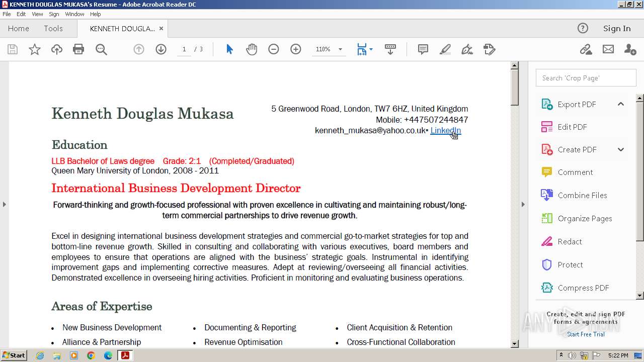Screen dimensions: 644x362
Task: Open the View menu
Action: (x=37, y=14)
